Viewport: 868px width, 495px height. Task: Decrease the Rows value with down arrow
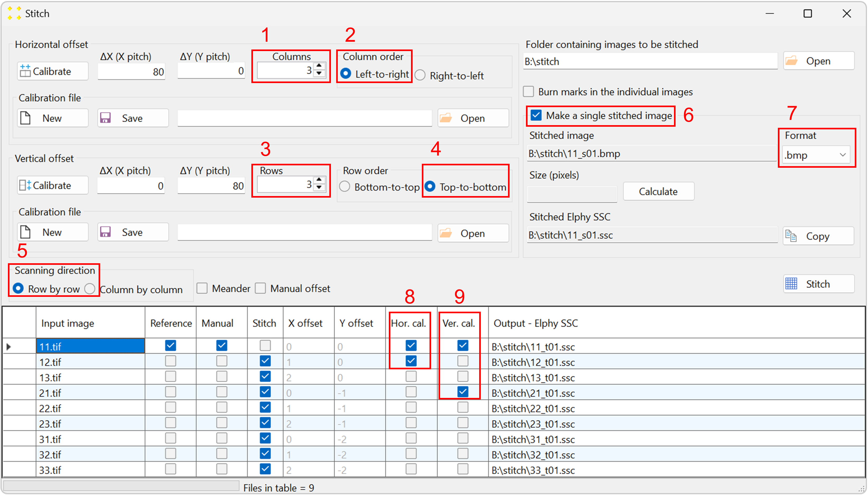[x=319, y=187]
